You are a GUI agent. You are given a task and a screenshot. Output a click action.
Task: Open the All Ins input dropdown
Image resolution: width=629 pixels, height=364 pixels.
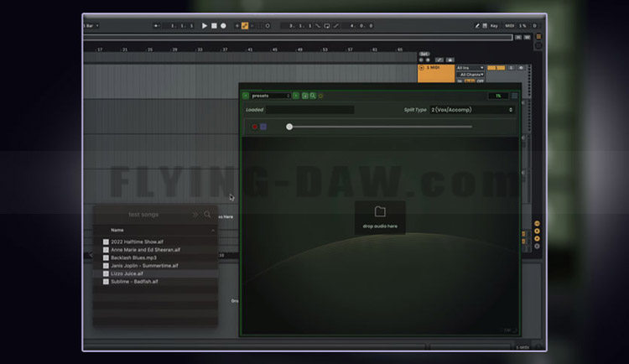(x=470, y=68)
